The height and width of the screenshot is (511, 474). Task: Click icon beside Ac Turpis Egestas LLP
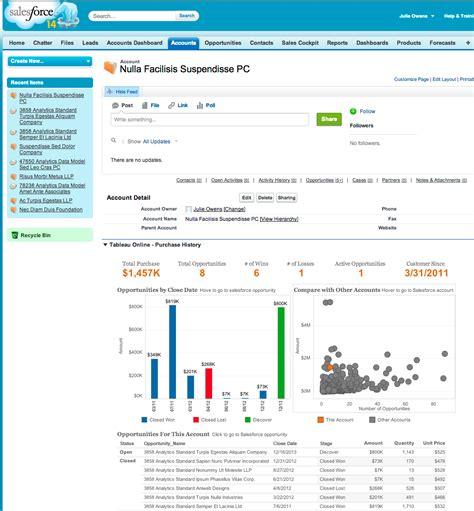(x=14, y=201)
